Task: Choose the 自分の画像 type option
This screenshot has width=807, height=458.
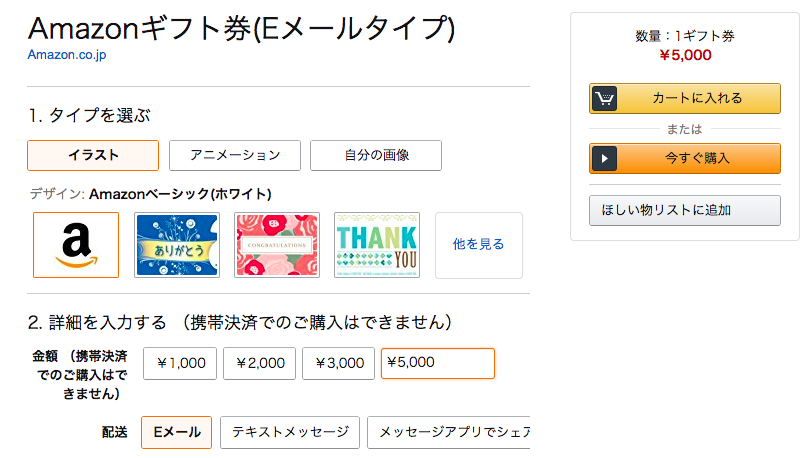Action: [376, 155]
